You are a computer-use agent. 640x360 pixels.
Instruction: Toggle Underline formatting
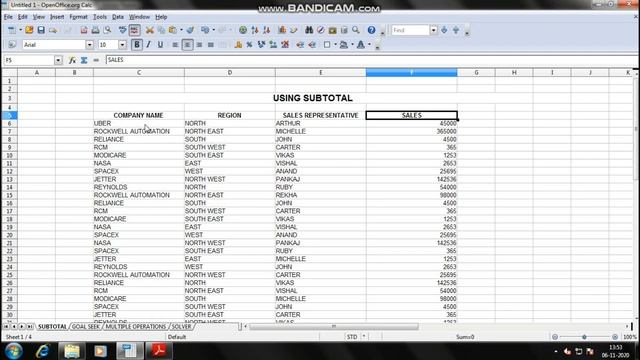click(160, 44)
